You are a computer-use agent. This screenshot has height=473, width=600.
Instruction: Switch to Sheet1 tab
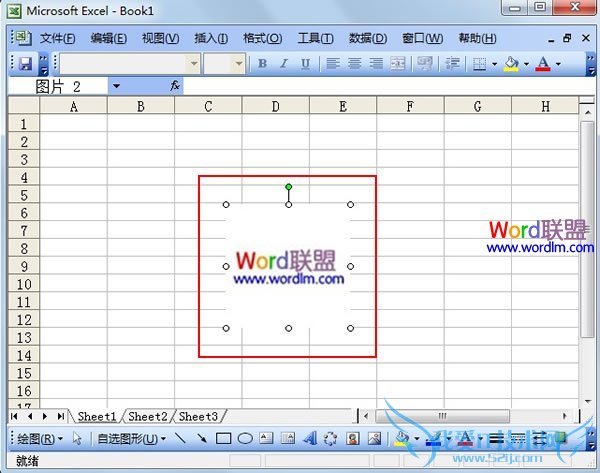(x=97, y=416)
